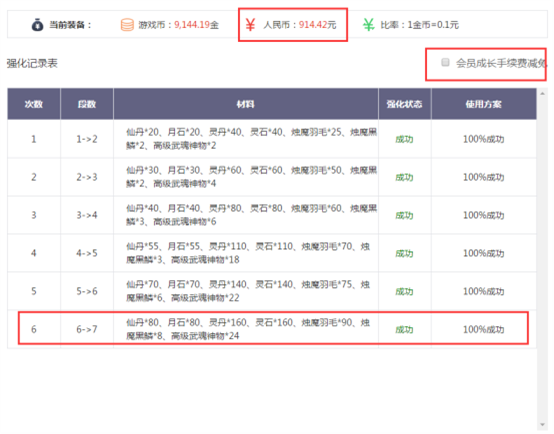Enable the 会员成长手续费减免 checkbox
The height and width of the screenshot is (434, 554).
click(445, 63)
